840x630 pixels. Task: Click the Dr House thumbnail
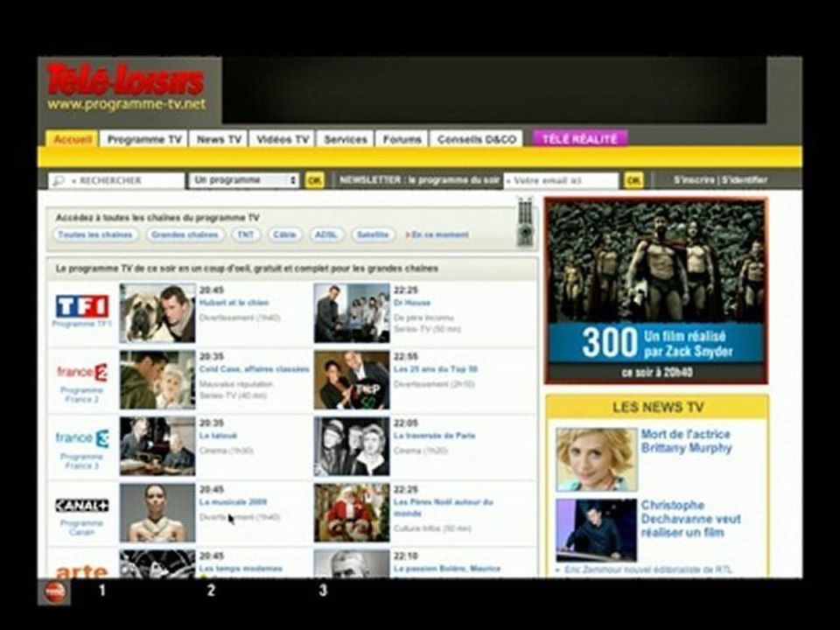(x=352, y=313)
